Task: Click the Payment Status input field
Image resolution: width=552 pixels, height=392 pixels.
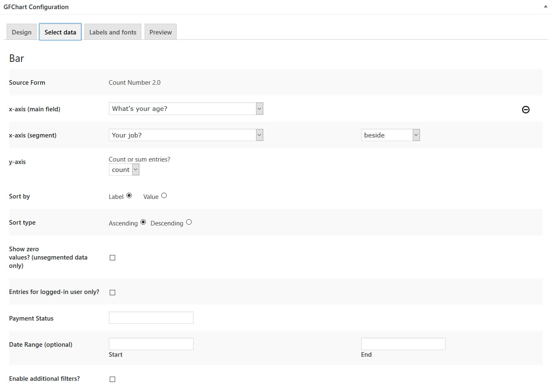Action: 151,318
